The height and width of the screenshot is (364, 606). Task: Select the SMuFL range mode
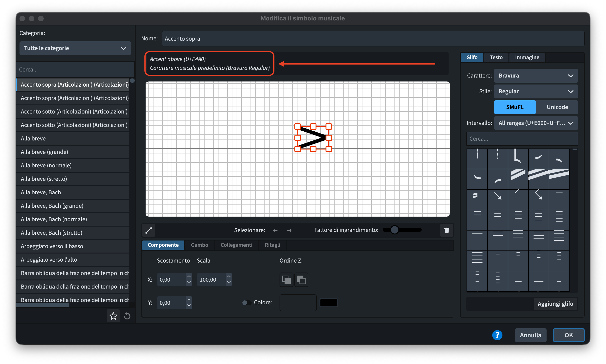pyautogui.click(x=515, y=107)
